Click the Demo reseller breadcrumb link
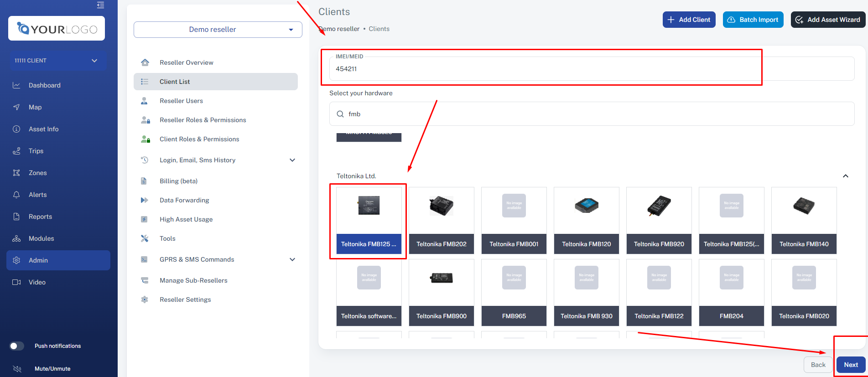This screenshot has width=868, height=377. (339, 29)
